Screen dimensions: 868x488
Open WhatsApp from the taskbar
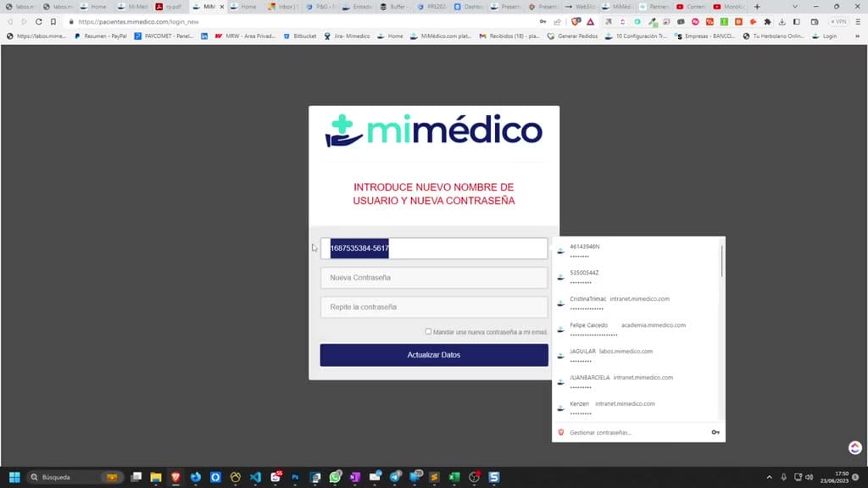[335, 477]
